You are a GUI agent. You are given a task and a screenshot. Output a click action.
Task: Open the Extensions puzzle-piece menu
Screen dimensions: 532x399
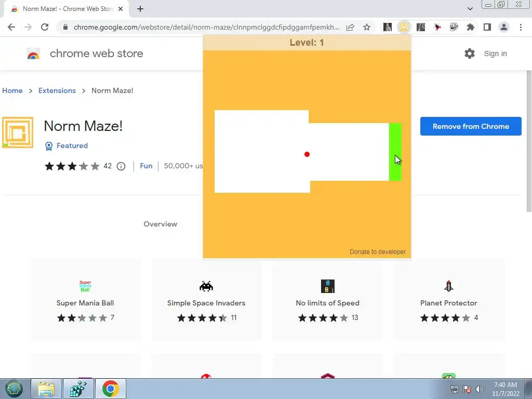click(x=471, y=27)
